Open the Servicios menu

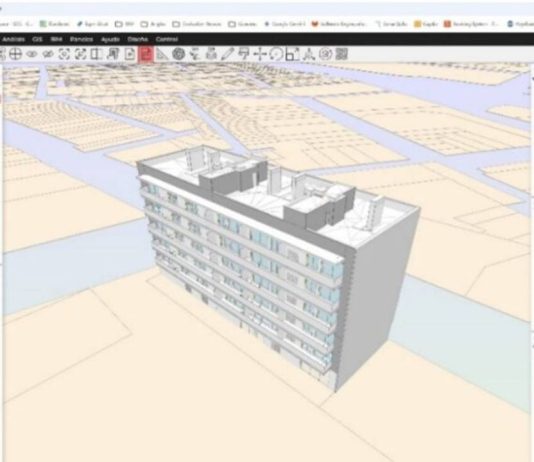pos(81,39)
